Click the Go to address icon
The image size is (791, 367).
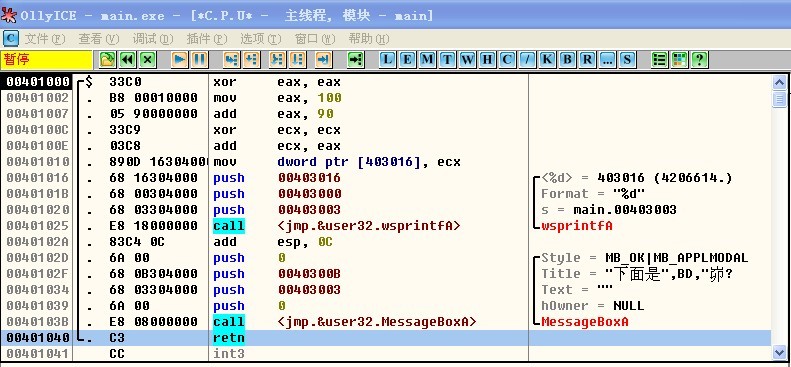click(x=356, y=60)
